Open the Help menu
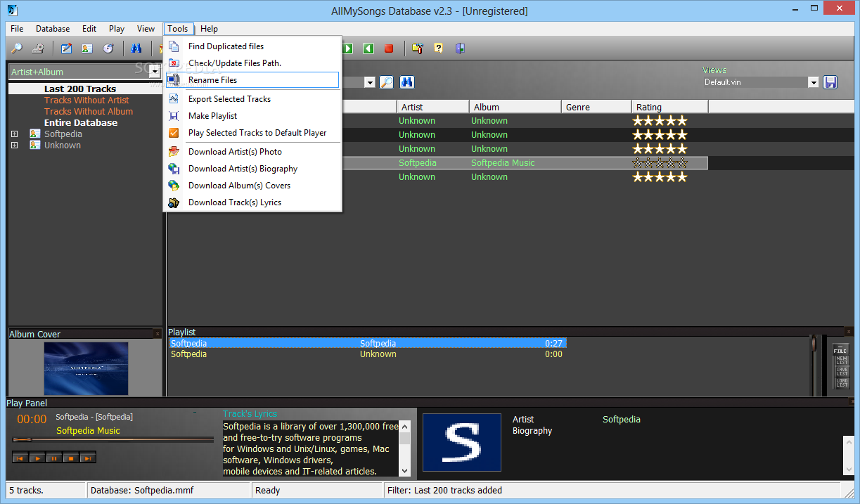 209,29
